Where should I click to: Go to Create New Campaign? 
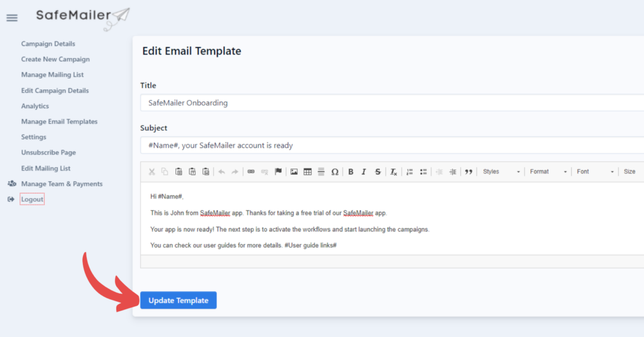[55, 59]
